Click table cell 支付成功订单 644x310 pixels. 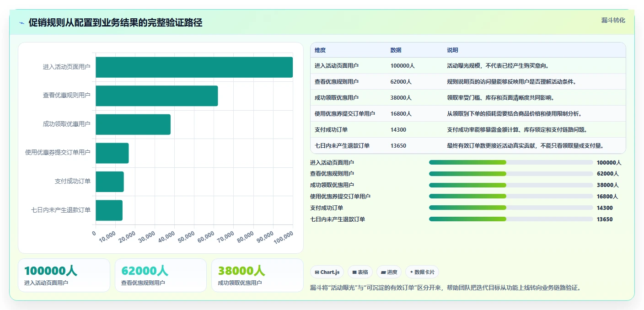pos(331,130)
